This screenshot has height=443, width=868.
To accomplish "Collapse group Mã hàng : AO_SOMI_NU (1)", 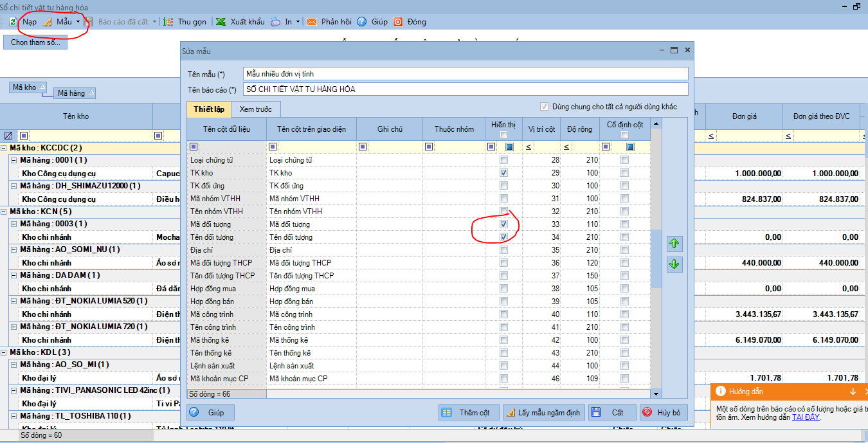I will pyautogui.click(x=14, y=249).
